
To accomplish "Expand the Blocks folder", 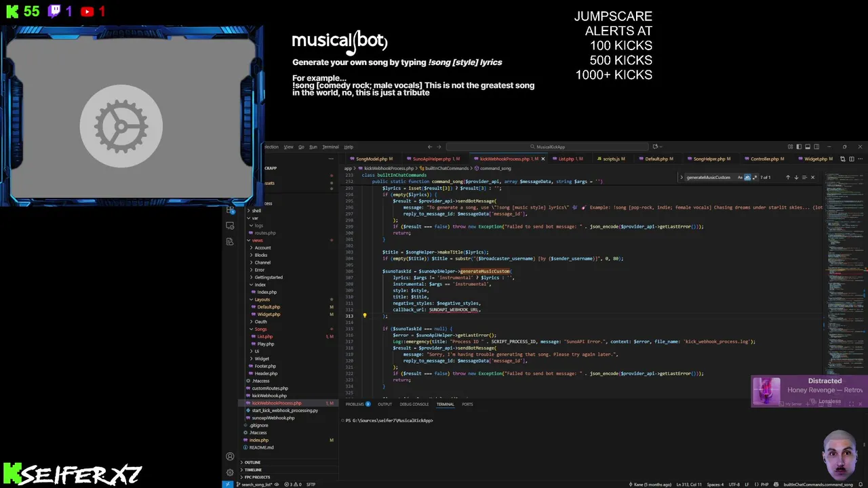I will click(x=261, y=255).
